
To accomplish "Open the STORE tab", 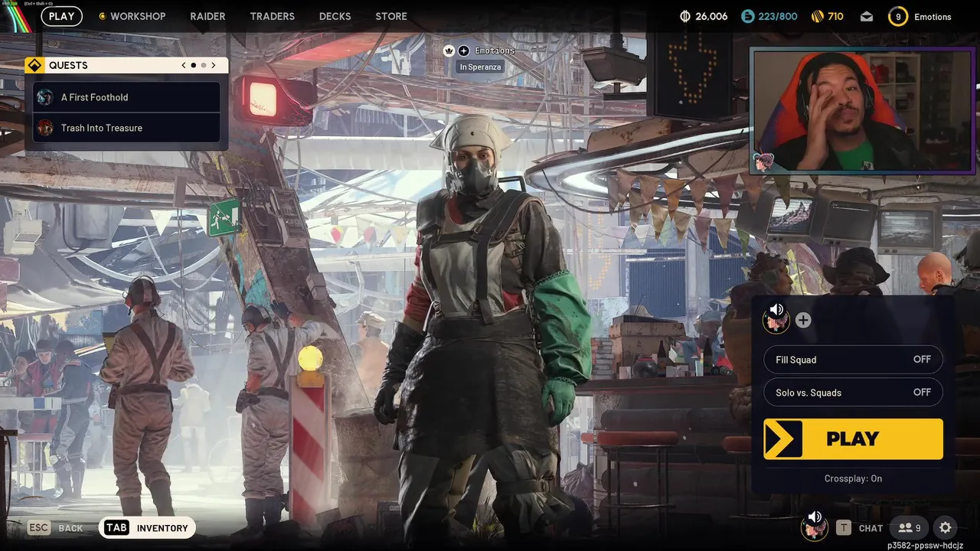I will pyautogui.click(x=391, y=16).
